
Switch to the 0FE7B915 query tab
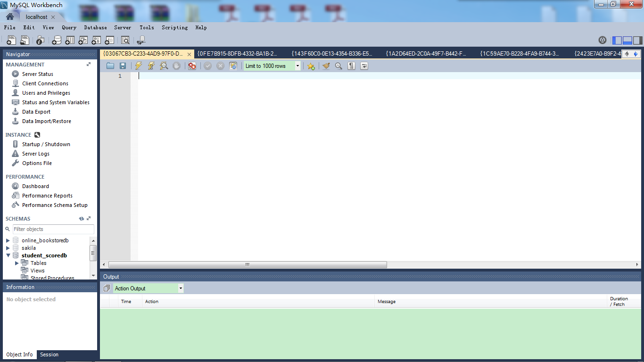point(237,54)
